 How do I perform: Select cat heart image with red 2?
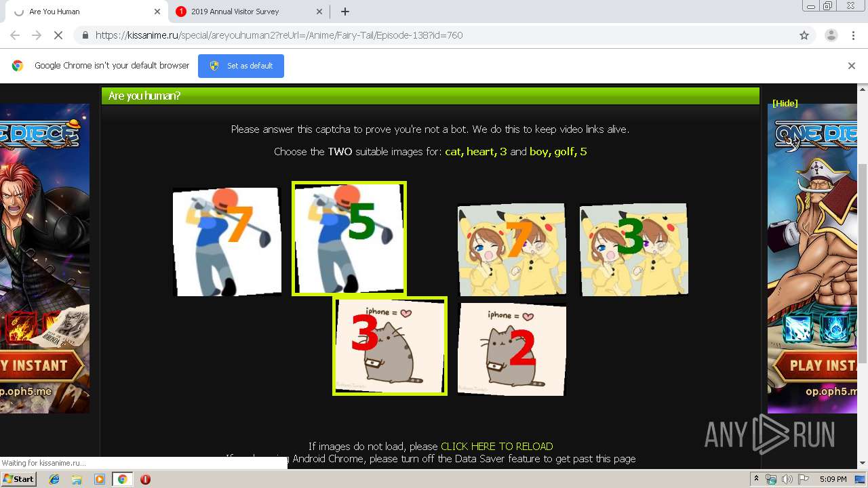tap(512, 349)
